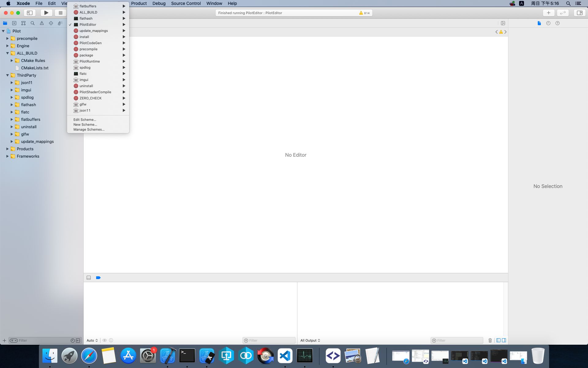Hide the debug area toggle
Viewport: 588px width, 368px height.
(89, 278)
